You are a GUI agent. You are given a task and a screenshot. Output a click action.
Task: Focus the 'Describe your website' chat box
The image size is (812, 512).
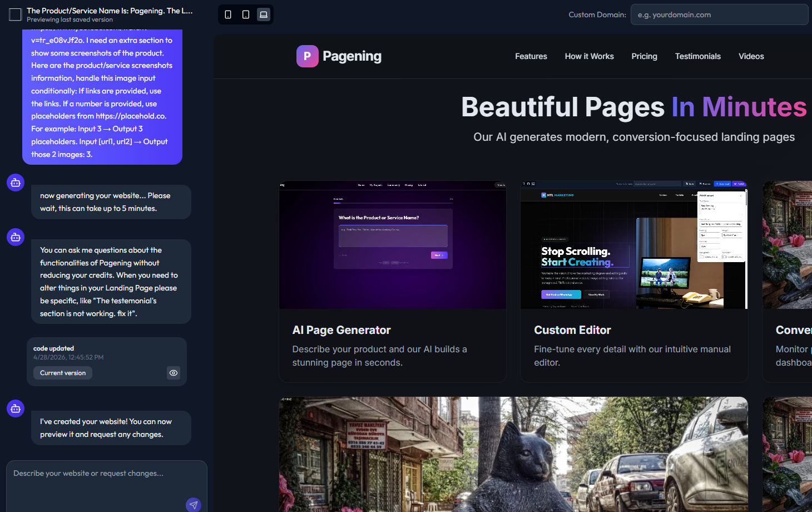(x=107, y=486)
